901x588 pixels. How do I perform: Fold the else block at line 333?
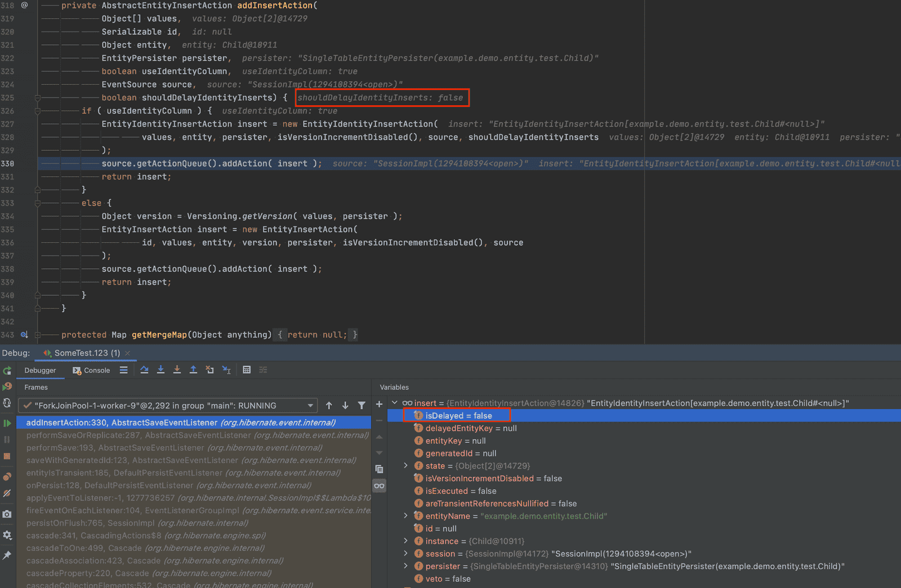pos(38,203)
